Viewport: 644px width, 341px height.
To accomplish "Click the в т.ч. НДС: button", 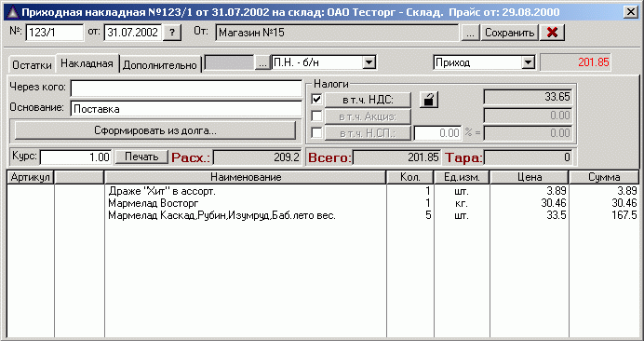I will click(368, 100).
